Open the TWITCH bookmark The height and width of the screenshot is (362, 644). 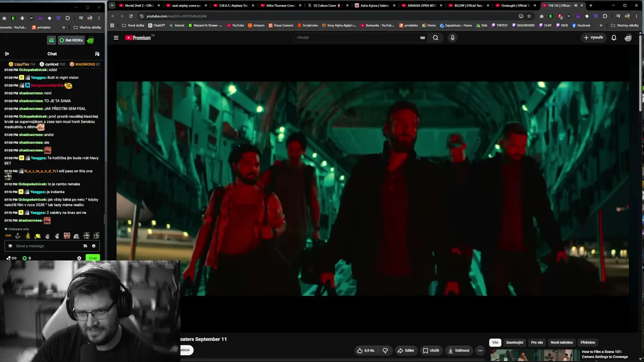pos(499,26)
